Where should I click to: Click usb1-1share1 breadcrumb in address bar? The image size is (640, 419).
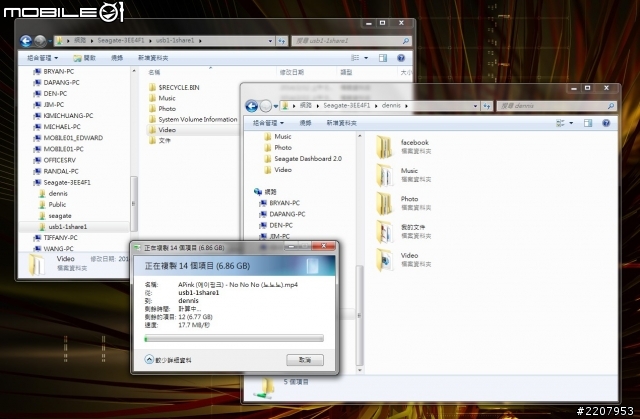tap(175, 40)
